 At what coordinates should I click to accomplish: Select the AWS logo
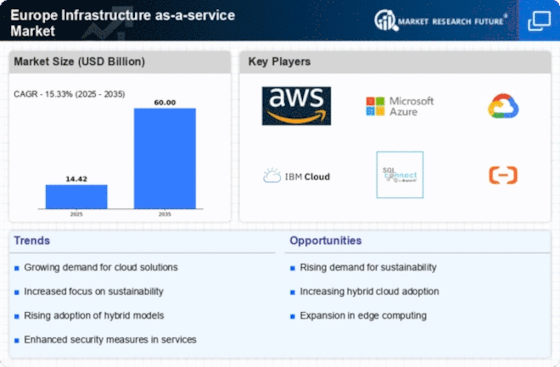(296, 106)
